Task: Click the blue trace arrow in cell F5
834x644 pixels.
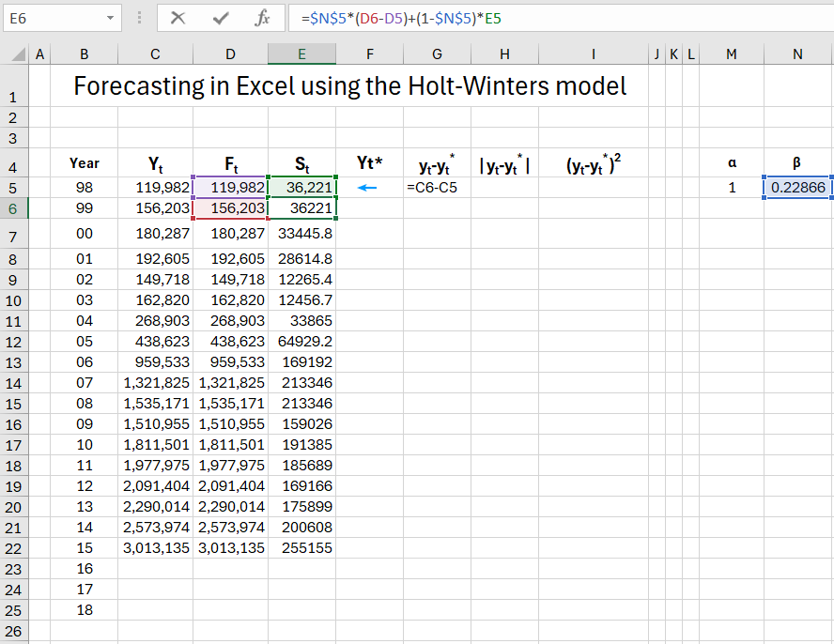Action: coord(369,187)
